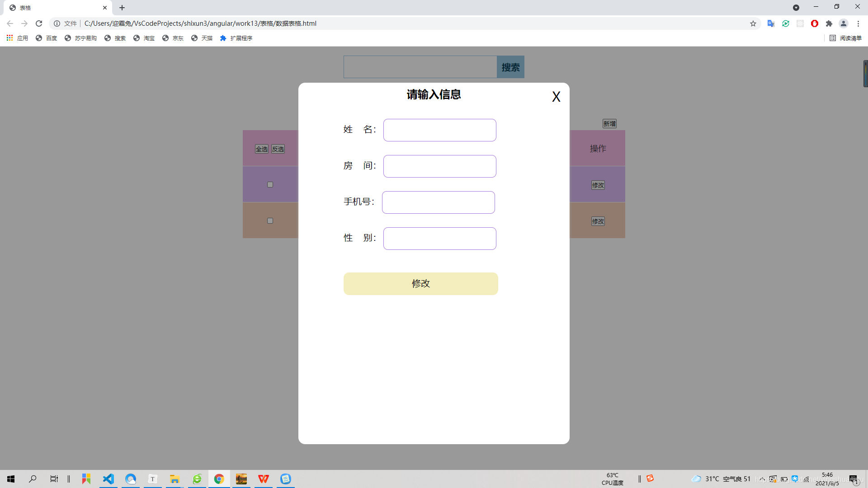
Task: Open File Explorer from the taskbar
Action: (x=175, y=479)
